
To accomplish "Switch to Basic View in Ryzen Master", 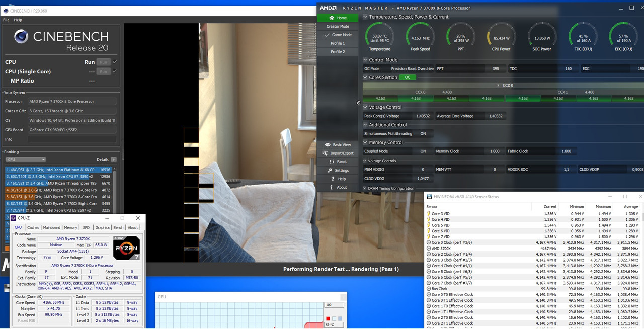I will coord(338,145).
